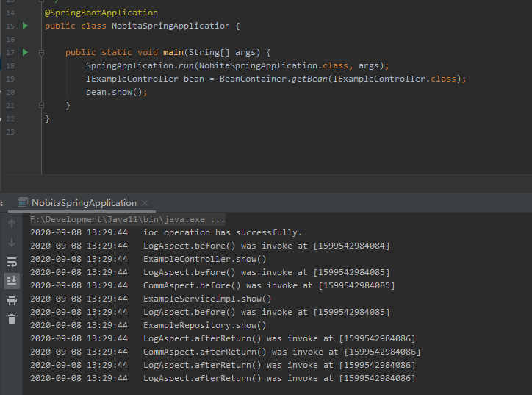The height and width of the screenshot is (395, 532).
Task: Toggle scroll to end of console
Action: point(12,281)
